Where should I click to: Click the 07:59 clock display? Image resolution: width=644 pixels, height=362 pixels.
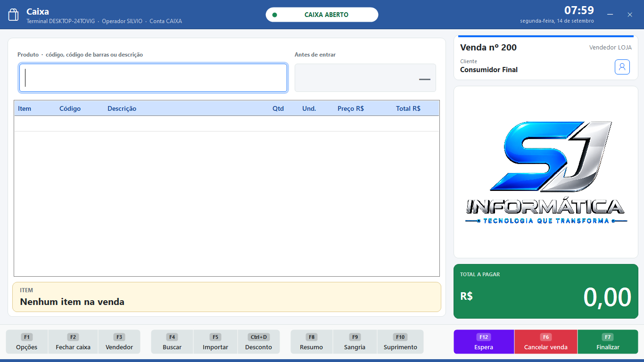pos(579,10)
